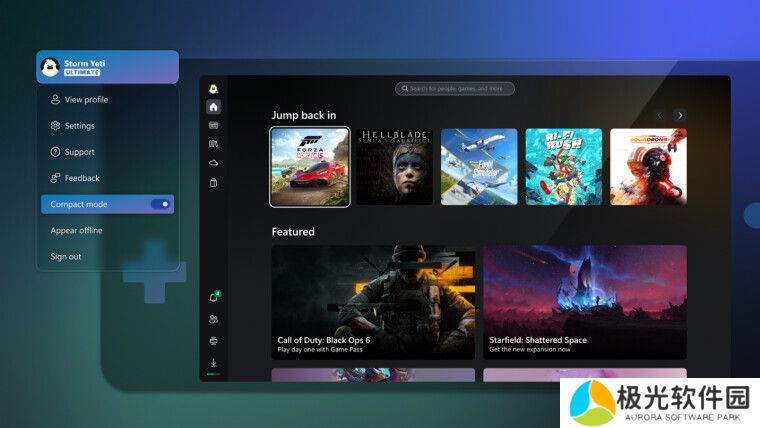Click the Jump back in heading
Screen dimensions: 760x428
pyautogui.click(x=304, y=115)
